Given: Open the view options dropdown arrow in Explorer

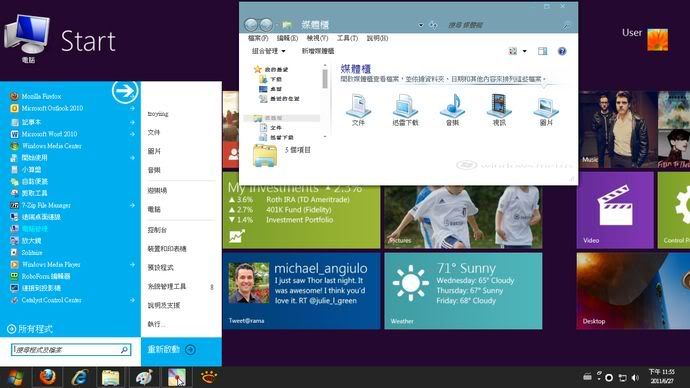Looking at the screenshot, I should pos(525,51).
